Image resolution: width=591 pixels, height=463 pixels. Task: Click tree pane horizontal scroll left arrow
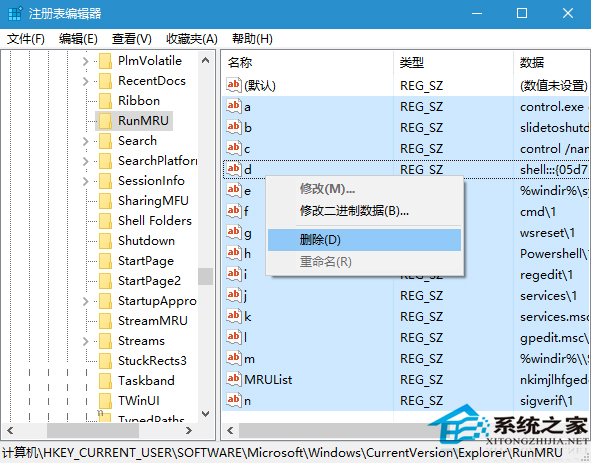[10, 430]
